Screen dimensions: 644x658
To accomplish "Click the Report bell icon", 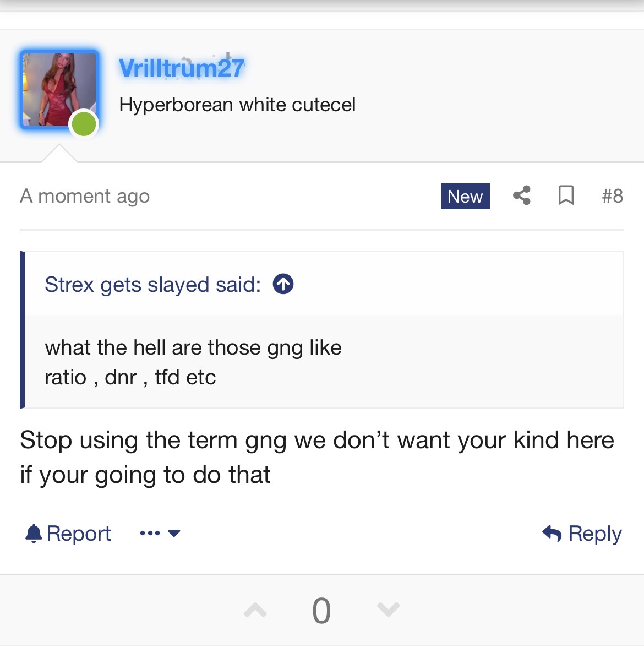I will click(34, 534).
